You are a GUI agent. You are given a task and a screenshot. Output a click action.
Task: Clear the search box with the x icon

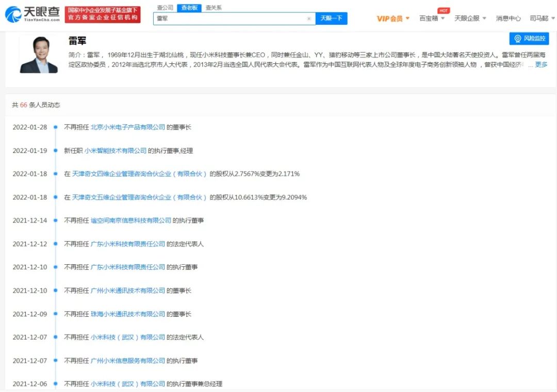point(309,19)
